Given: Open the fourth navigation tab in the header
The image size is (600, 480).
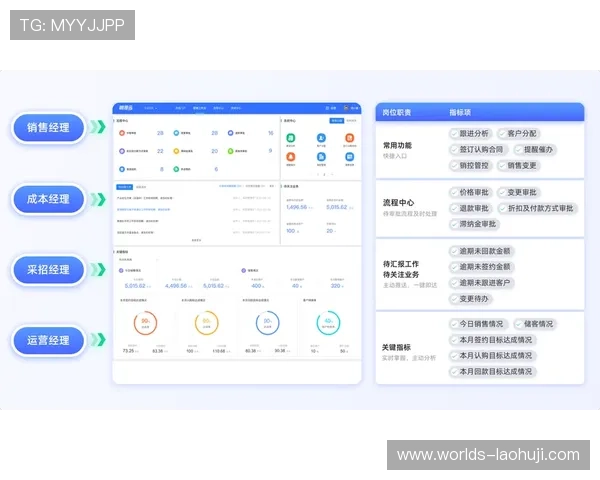Looking at the screenshot, I should 236,108.
